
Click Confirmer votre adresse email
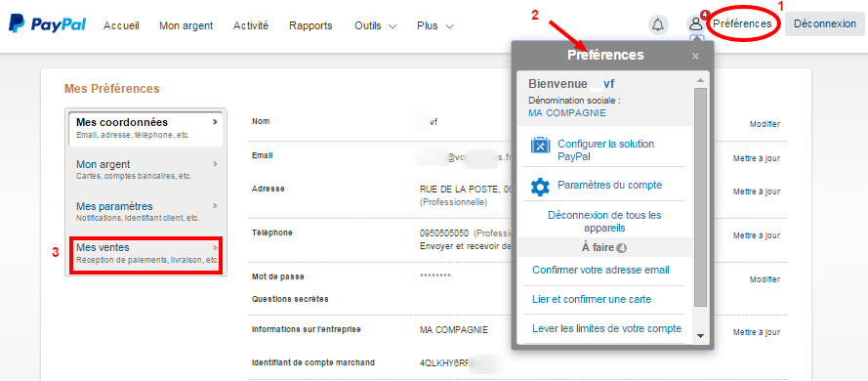pos(600,271)
